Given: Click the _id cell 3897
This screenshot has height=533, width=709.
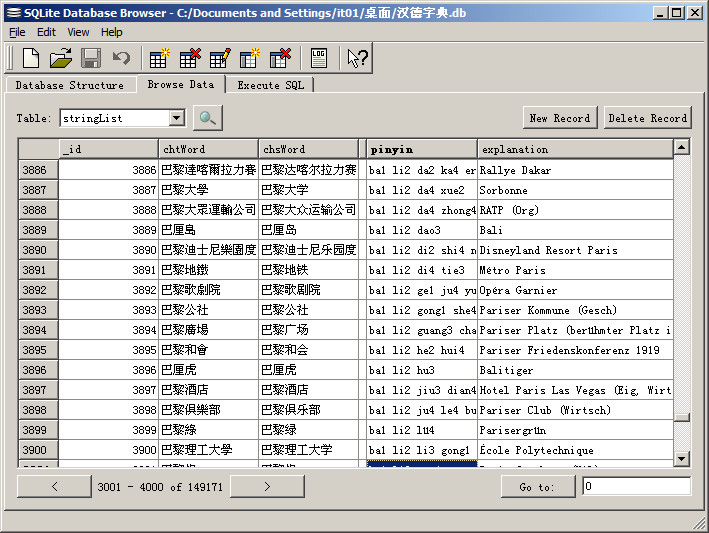Looking at the screenshot, I should [x=109, y=390].
